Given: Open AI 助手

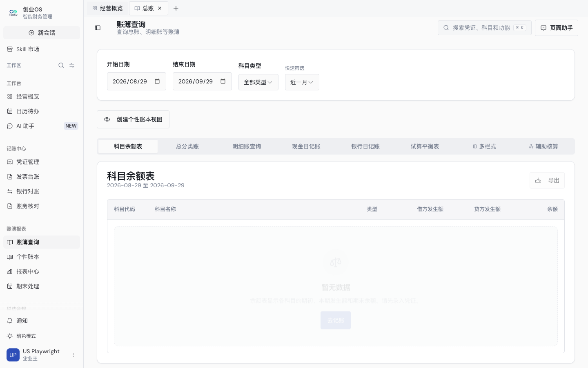Looking at the screenshot, I should tap(42, 126).
